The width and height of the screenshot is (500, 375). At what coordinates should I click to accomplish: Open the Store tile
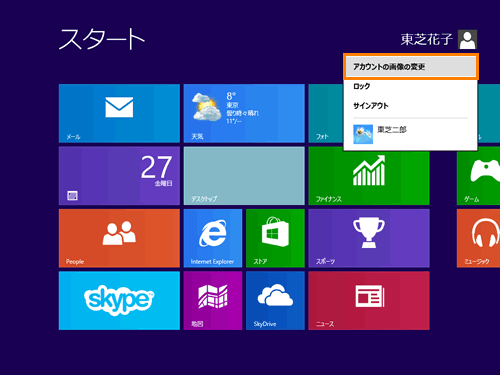(275, 238)
